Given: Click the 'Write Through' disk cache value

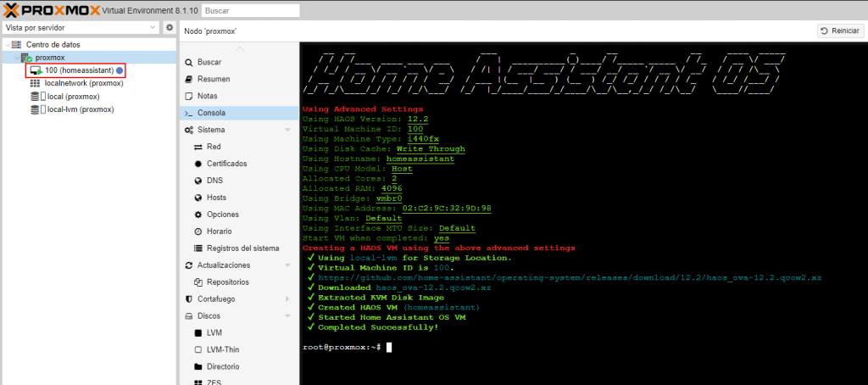Looking at the screenshot, I should (x=431, y=148).
